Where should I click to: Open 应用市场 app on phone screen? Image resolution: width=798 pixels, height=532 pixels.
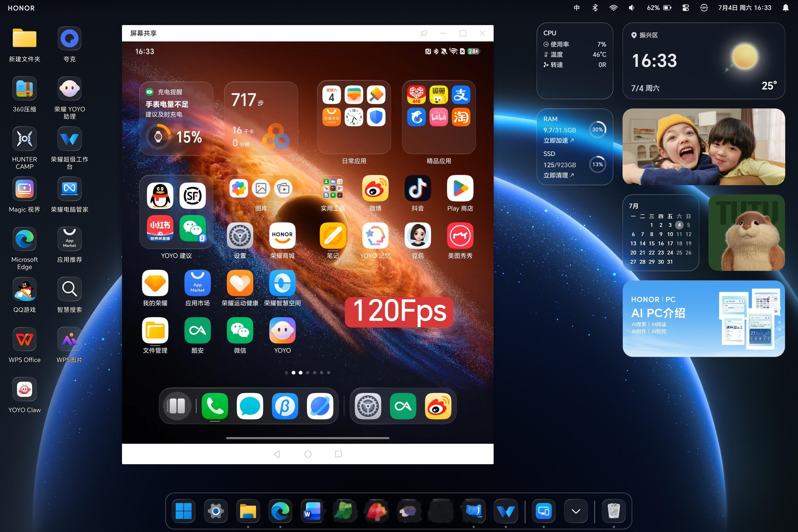pyautogui.click(x=197, y=283)
